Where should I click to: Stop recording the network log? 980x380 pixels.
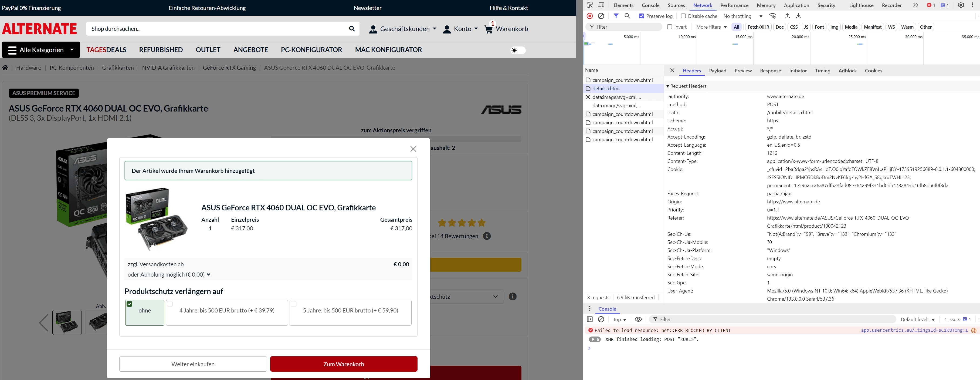pyautogui.click(x=589, y=16)
